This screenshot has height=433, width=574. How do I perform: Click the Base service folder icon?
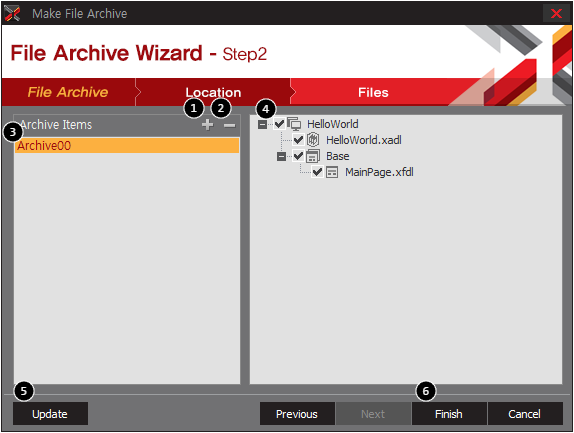(313, 156)
